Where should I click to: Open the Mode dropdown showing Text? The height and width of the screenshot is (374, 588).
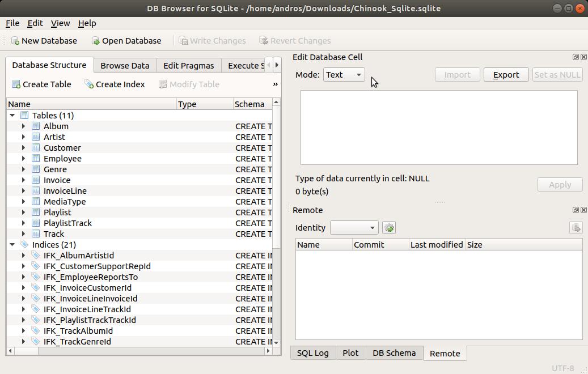tap(344, 74)
